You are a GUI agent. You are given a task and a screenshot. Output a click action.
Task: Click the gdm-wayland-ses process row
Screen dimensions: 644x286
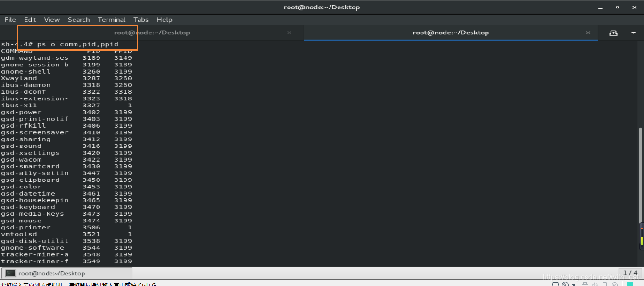[66, 58]
